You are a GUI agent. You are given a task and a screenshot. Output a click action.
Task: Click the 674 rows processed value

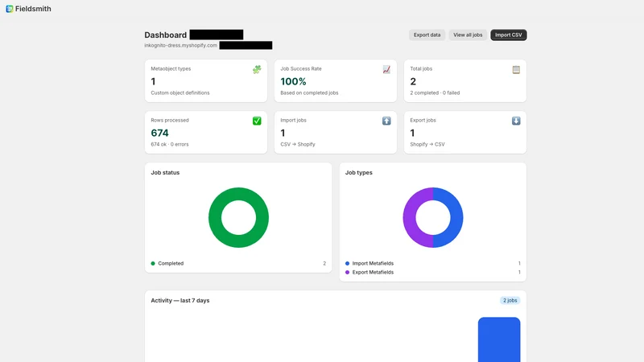pyautogui.click(x=159, y=133)
